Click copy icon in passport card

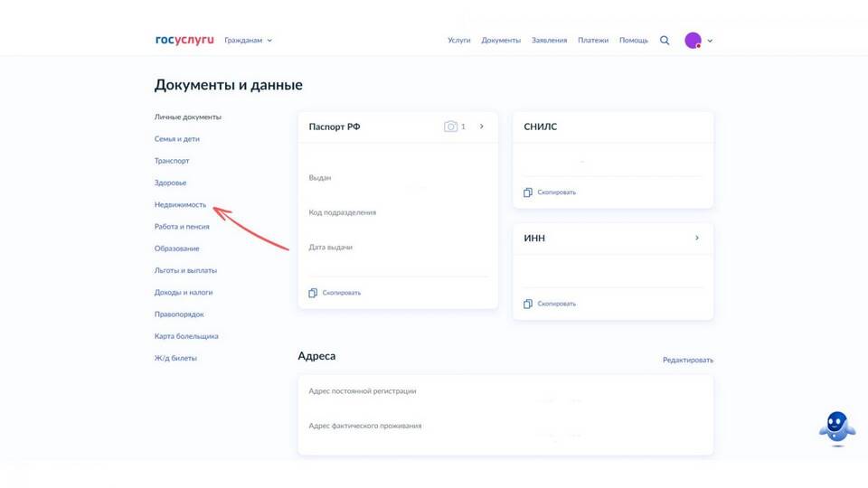tap(313, 293)
